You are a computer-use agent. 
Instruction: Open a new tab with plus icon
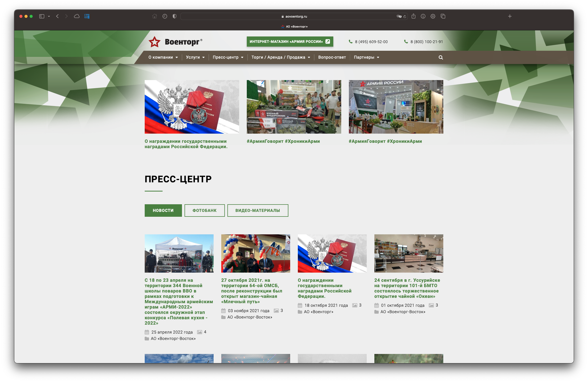(x=510, y=16)
